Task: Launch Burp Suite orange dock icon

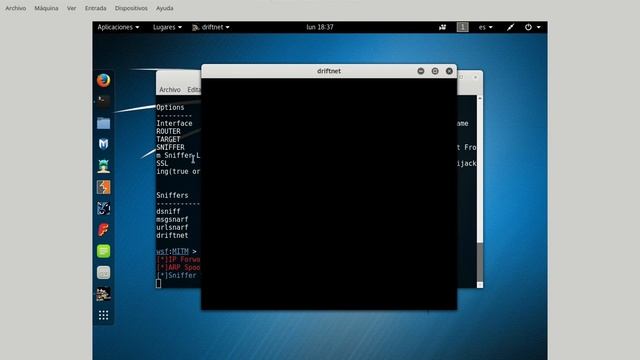Action: pos(103,187)
